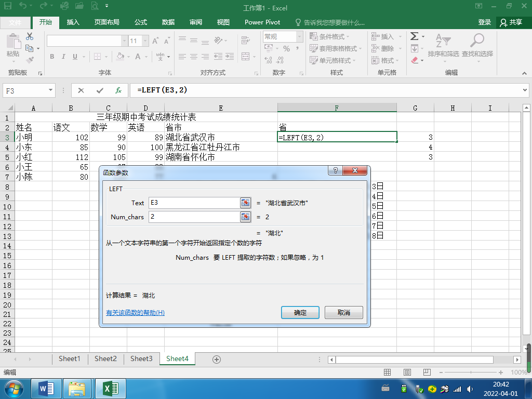Image resolution: width=532 pixels, height=399 pixels.
Task: Open Word from the Windows taskbar
Action: 50,388
